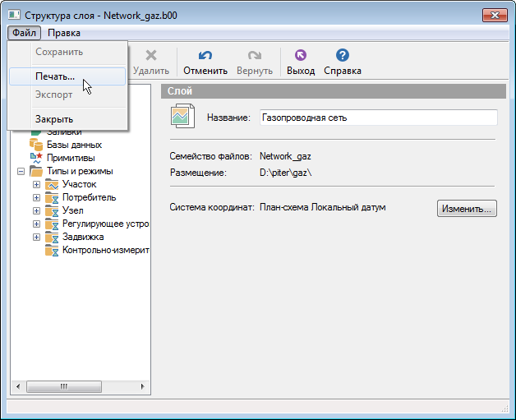Click the Типы и режимы folder icon
Screen dimensions: 516x420
click(36, 171)
